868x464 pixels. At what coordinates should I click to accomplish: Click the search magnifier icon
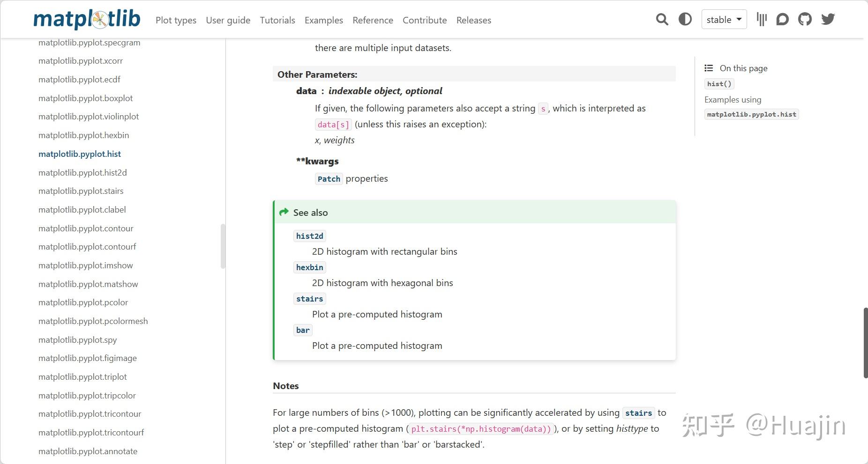(662, 20)
